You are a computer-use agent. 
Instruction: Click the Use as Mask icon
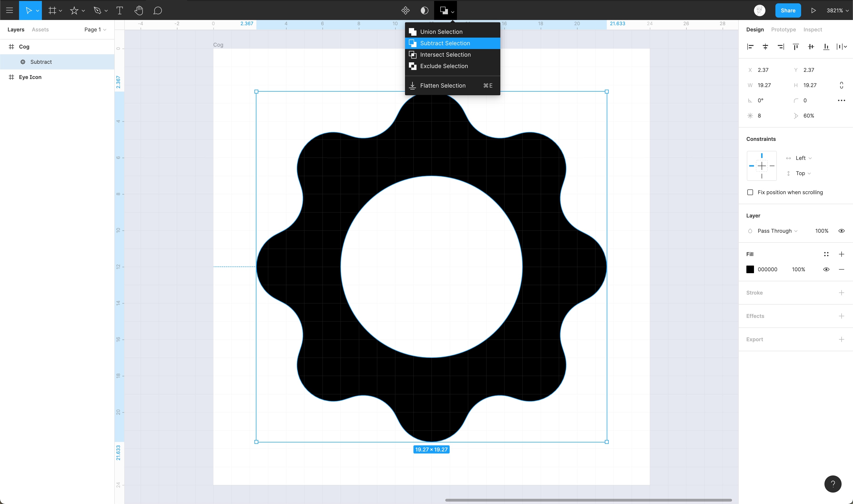pos(424,10)
